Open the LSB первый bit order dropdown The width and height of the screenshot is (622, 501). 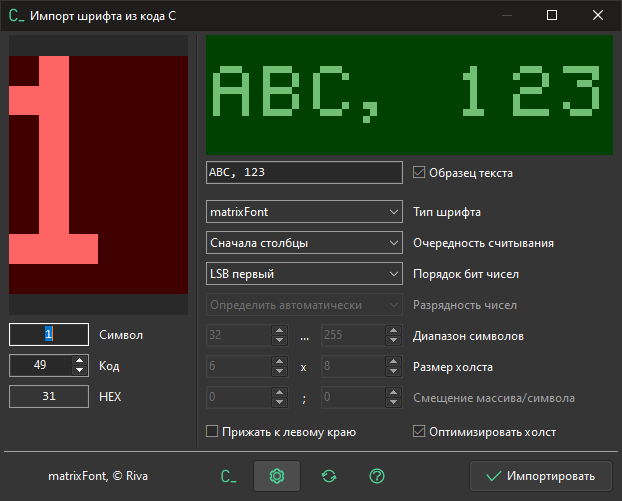304,273
